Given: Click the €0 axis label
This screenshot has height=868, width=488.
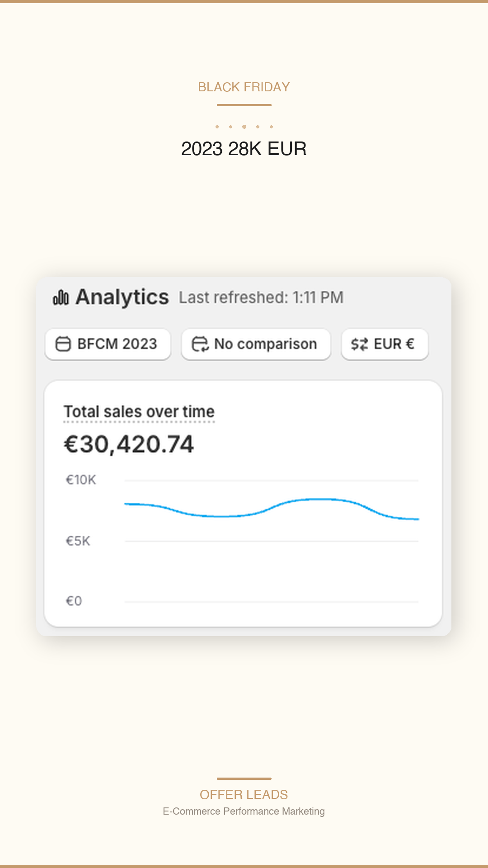Looking at the screenshot, I should coord(74,601).
